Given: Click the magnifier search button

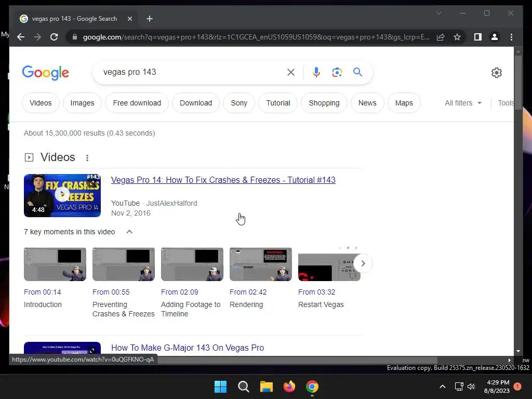Looking at the screenshot, I should pyautogui.click(x=357, y=72).
